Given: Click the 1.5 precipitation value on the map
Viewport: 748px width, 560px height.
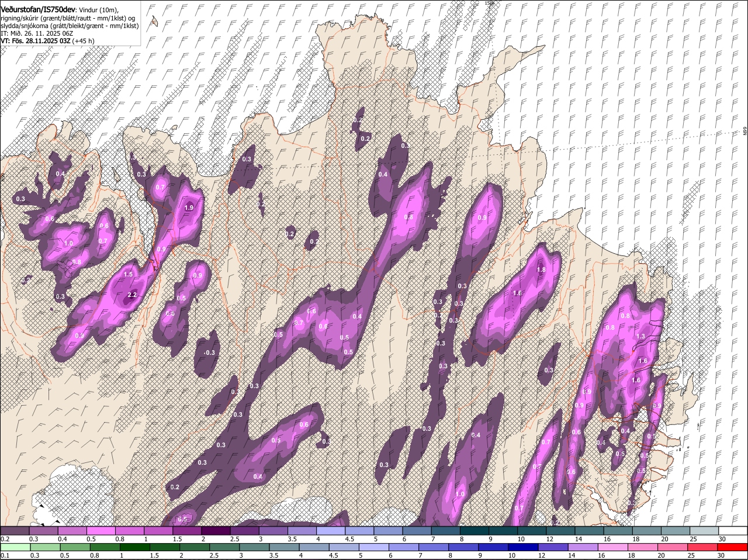Looking at the screenshot, I should pyautogui.click(x=129, y=274).
